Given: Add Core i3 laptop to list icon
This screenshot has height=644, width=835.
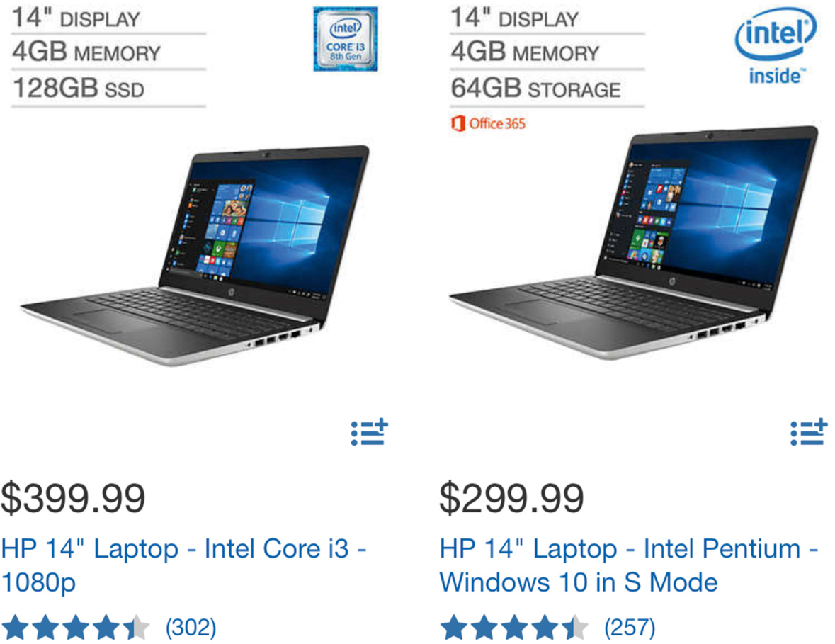Looking at the screenshot, I should 370,433.
